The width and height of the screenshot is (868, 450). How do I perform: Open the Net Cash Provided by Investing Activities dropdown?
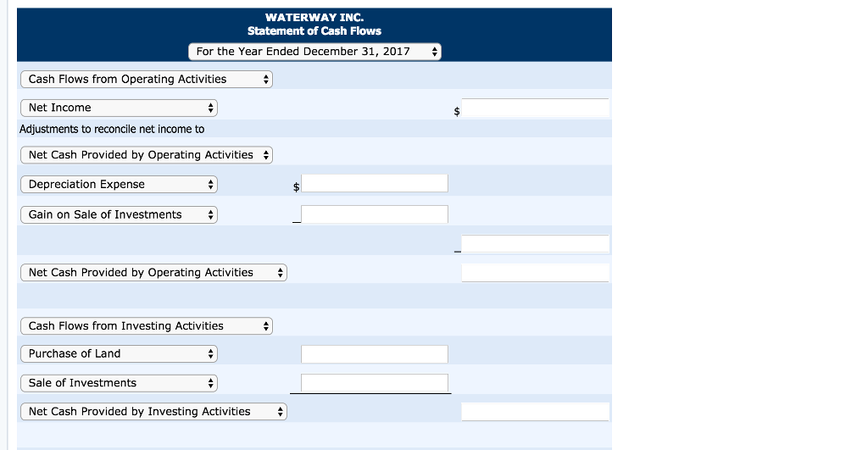[x=153, y=412]
